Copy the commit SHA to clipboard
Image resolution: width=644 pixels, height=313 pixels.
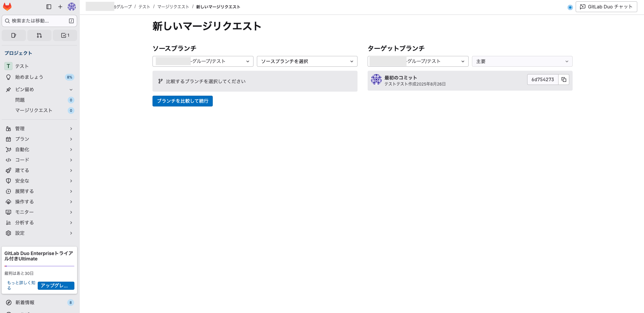(564, 80)
